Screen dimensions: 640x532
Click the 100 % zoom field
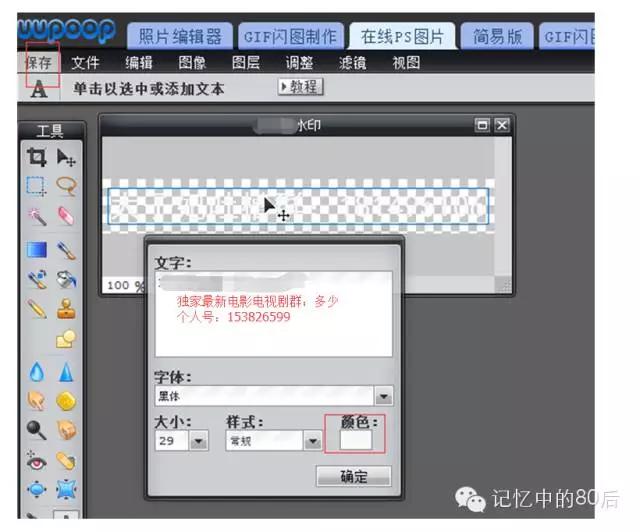pyautogui.click(x=125, y=285)
